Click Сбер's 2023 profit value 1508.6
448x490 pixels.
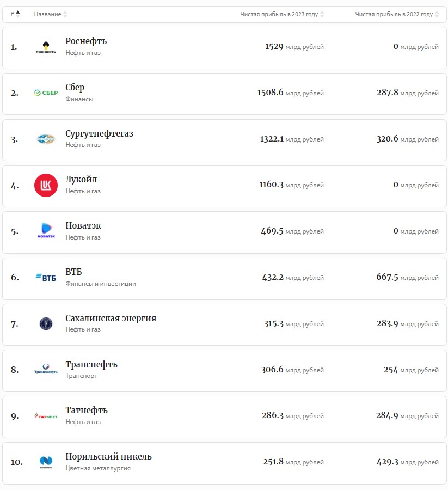[270, 93]
